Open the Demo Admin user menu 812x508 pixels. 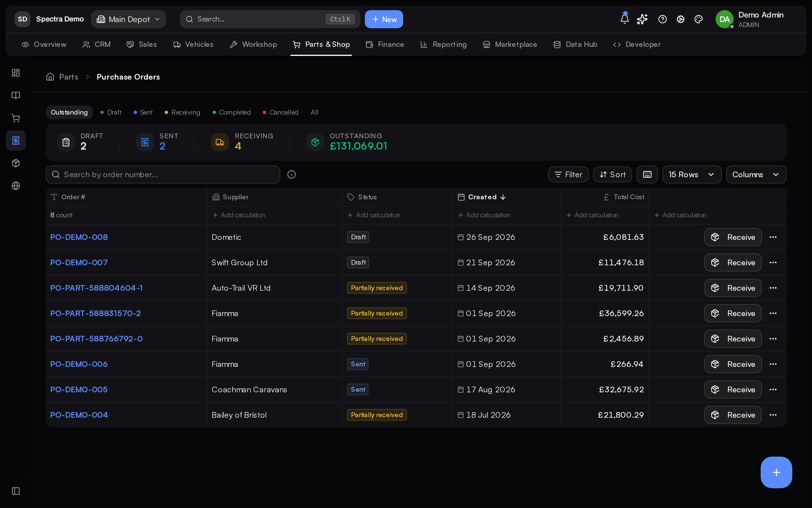tap(750, 19)
